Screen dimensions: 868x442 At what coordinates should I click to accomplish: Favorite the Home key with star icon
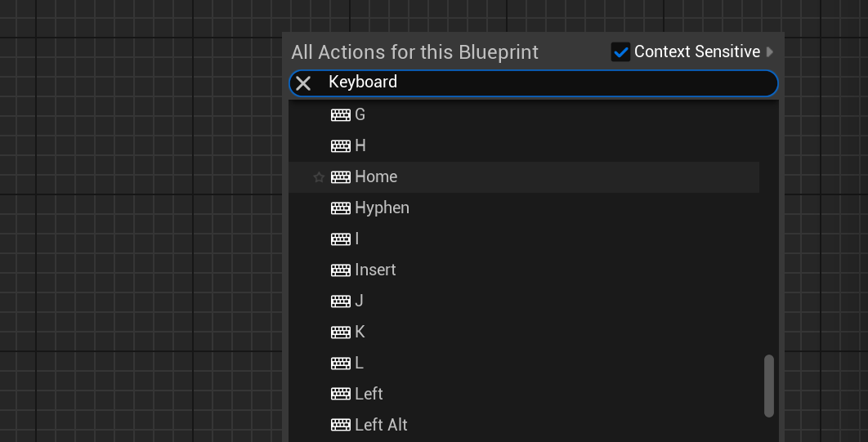click(x=319, y=177)
